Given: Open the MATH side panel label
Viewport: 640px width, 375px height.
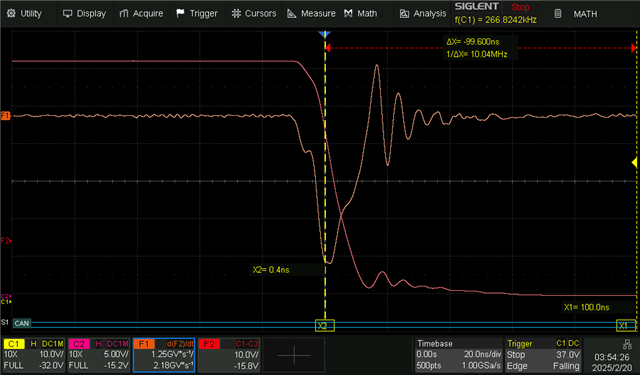Looking at the screenshot, I should coord(585,14).
